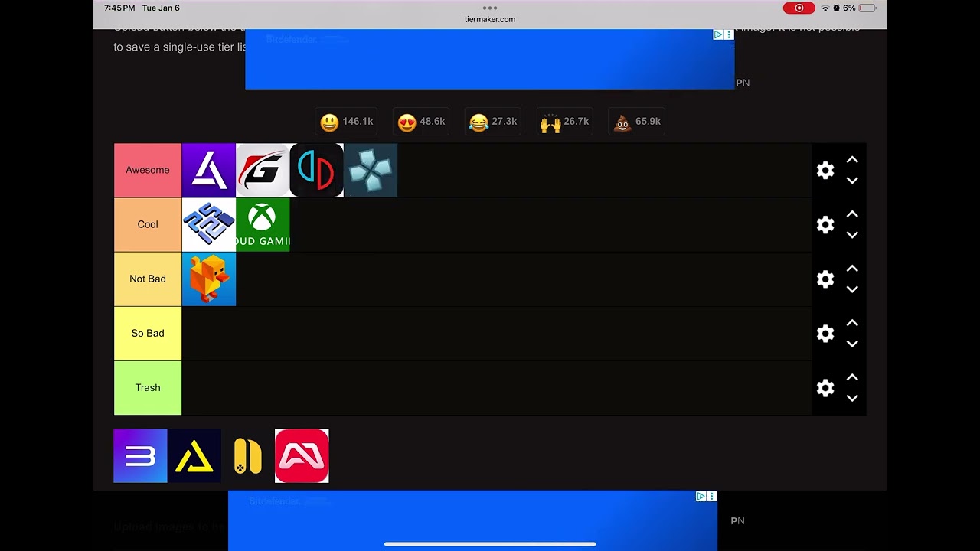React with the raised hands emoji showing 26.7k
Image resolution: width=980 pixels, height=551 pixels.
[565, 122]
